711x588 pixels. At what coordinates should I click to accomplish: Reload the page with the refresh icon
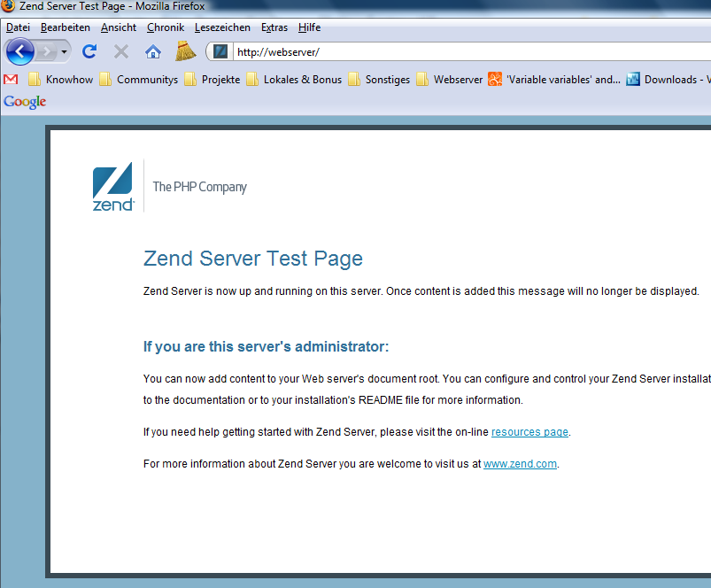tap(89, 51)
